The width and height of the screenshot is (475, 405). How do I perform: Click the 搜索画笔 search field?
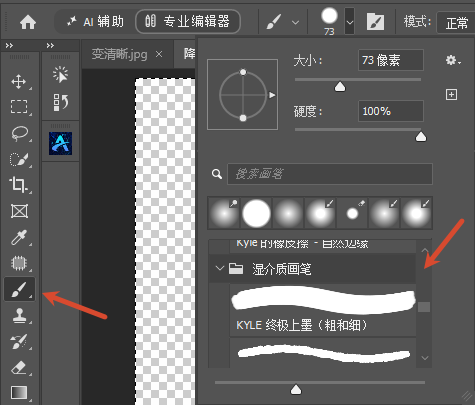(x=330, y=174)
